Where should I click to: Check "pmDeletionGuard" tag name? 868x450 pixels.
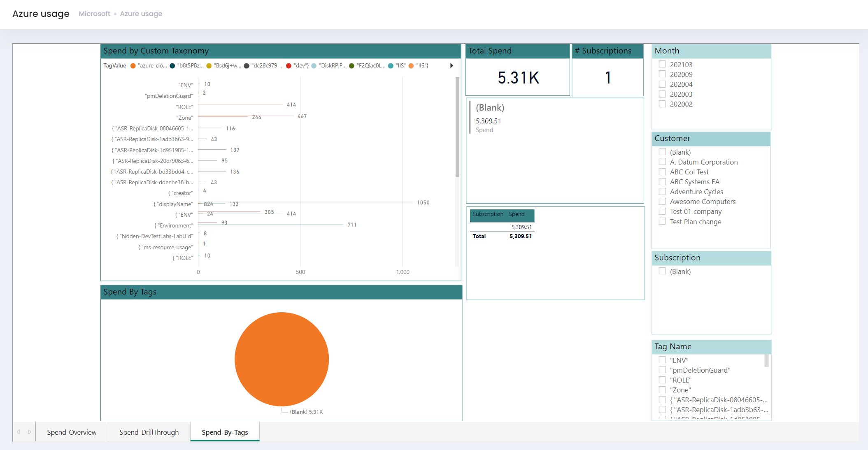[x=662, y=370]
